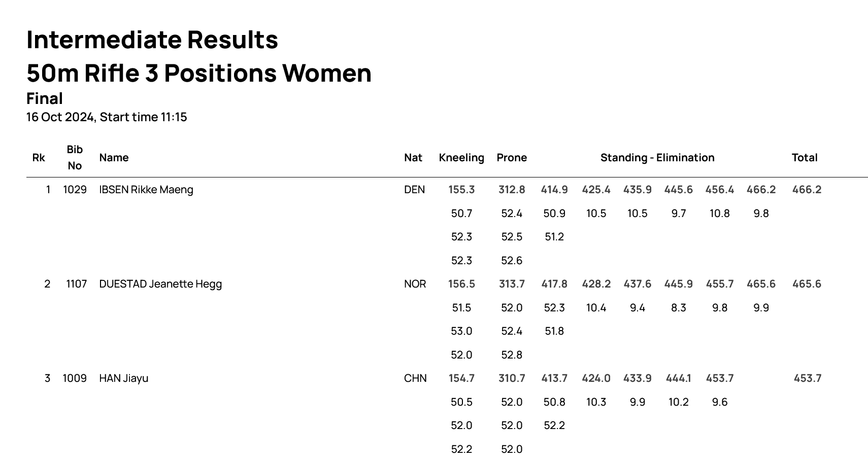Click the date and start time line
Screen dimensions: 868x463
click(107, 117)
